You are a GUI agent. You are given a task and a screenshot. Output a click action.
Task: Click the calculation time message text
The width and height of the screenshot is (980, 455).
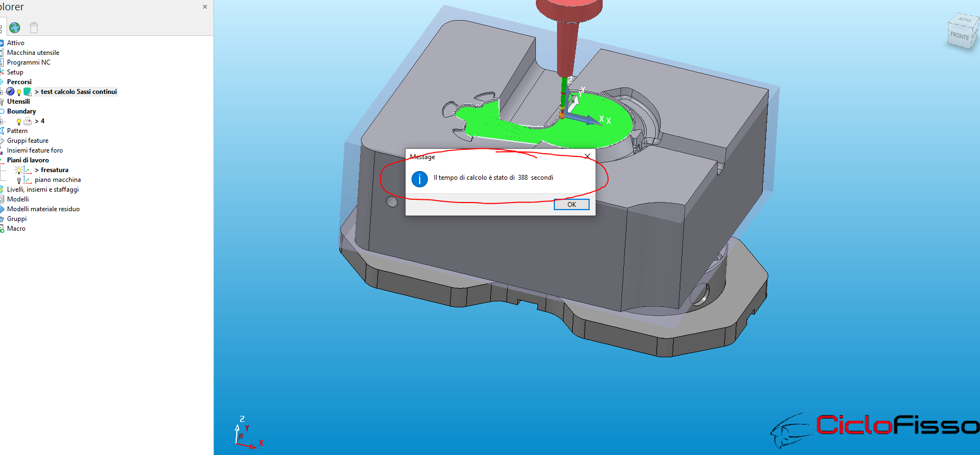[493, 178]
